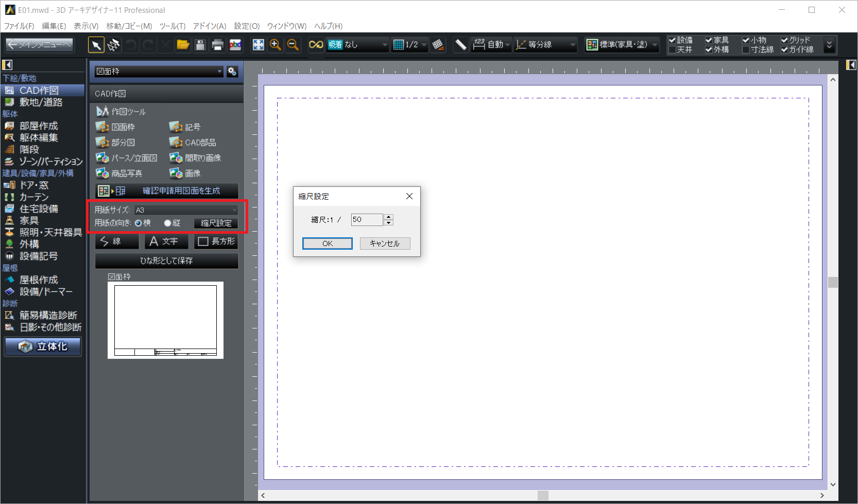Click the fit-to-screen view icon
Viewport: 858px width, 504px height.
[258, 45]
